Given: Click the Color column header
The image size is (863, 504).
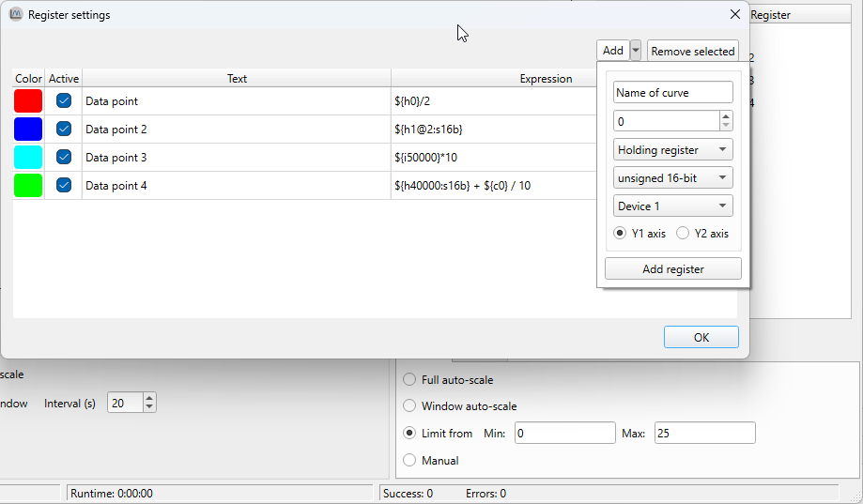Looking at the screenshot, I should 28,78.
